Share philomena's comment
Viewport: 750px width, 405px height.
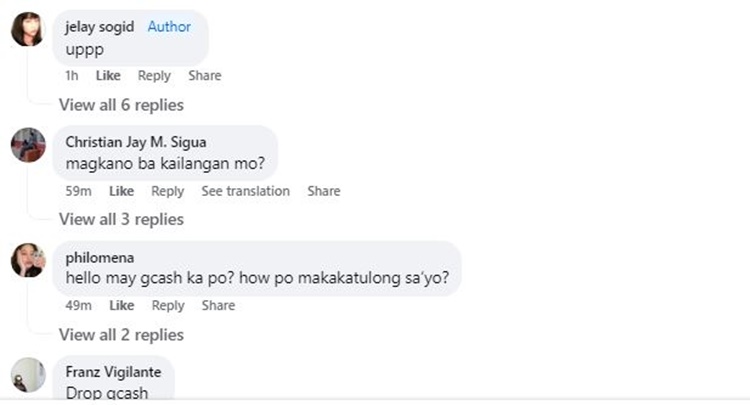[x=218, y=306]
